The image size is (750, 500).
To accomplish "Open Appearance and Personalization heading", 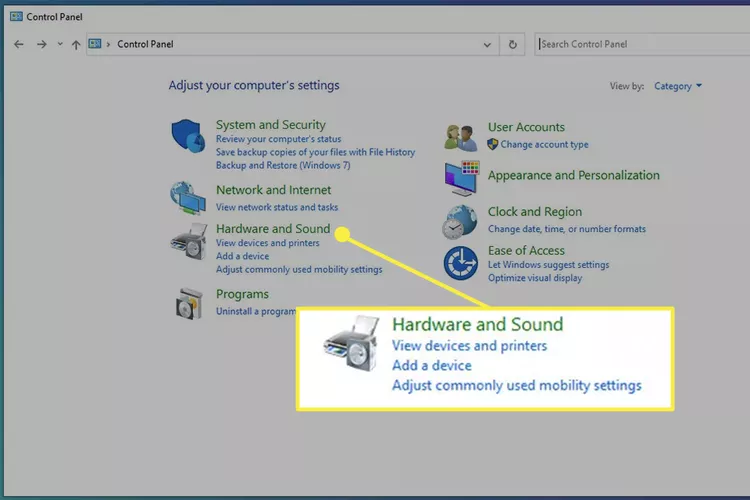I will [574, 176].
